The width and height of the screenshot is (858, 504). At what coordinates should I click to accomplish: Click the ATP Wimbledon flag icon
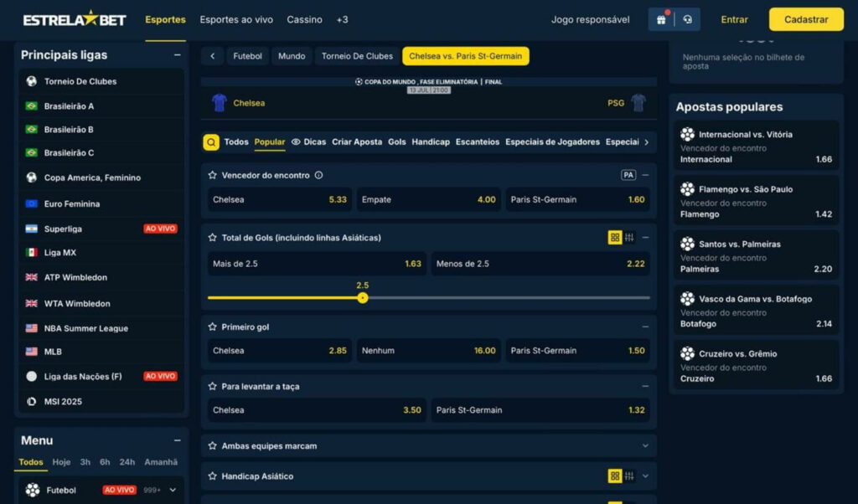32,278
